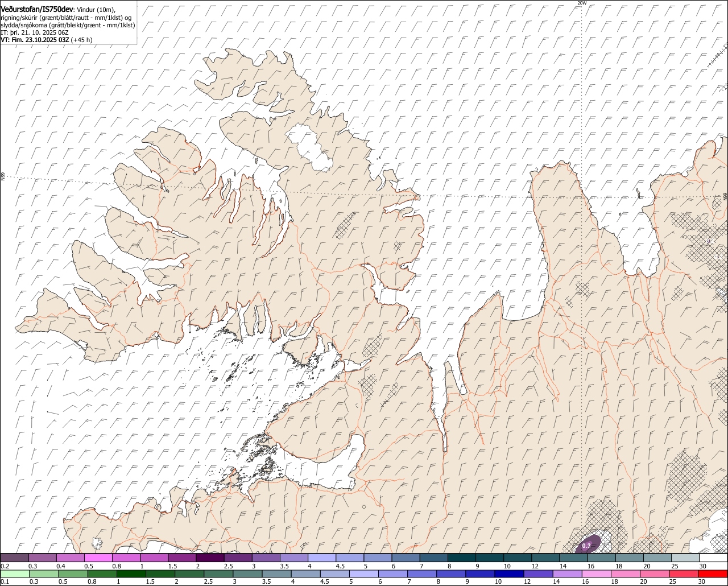Pick the lavender 4 swatch in snow scale
Viewport: 728px width, 586px height.
(x=322, y=558)
